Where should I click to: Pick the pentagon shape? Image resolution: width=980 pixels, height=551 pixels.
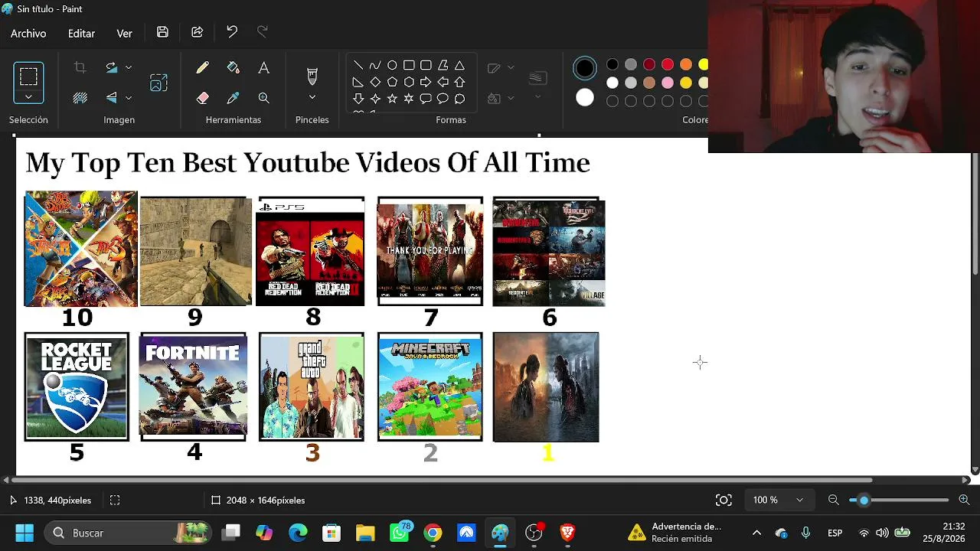[391, 82]
